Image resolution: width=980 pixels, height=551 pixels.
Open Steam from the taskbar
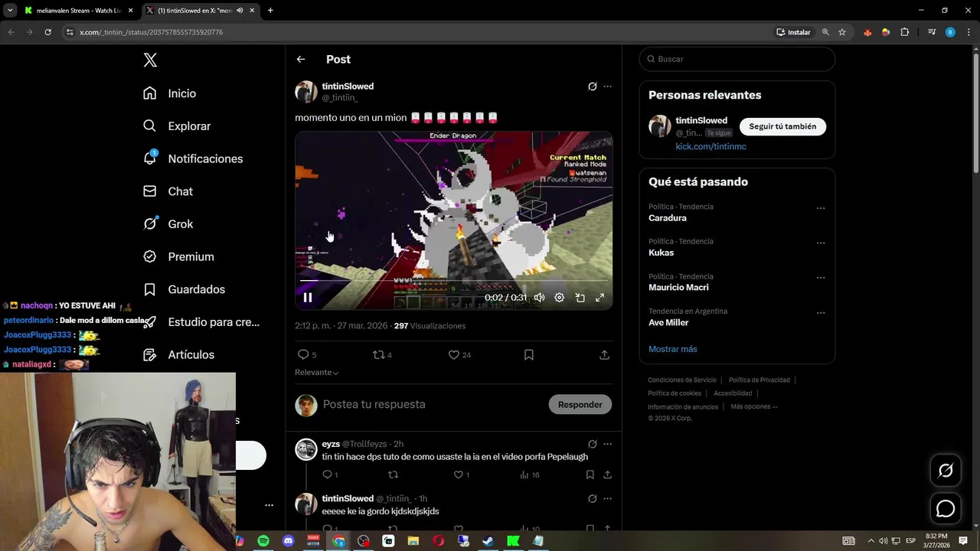(488, 541)
